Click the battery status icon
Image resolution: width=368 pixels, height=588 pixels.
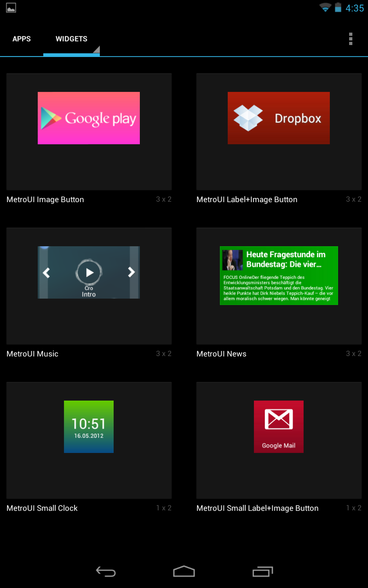click(x=338, y=8)
